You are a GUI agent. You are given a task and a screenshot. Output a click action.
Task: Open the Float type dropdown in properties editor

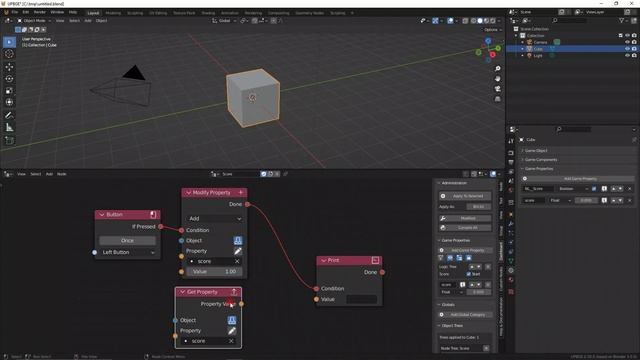point(560,200)
